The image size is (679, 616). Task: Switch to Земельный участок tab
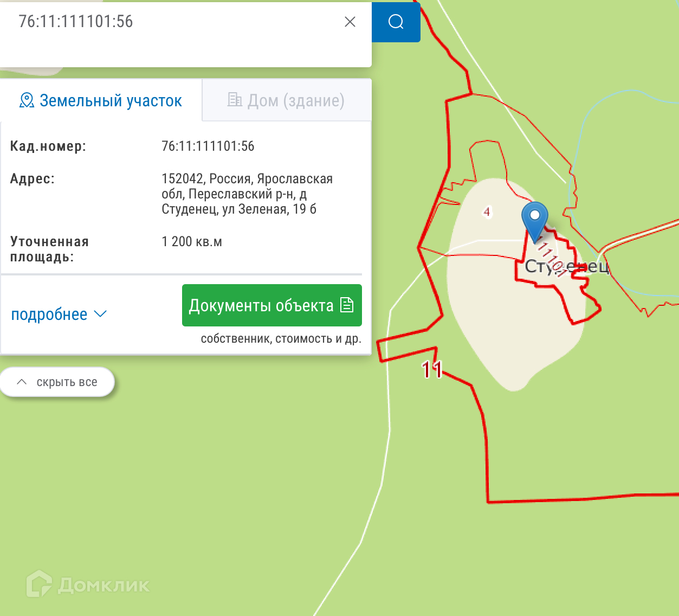[x=101, y=100]
